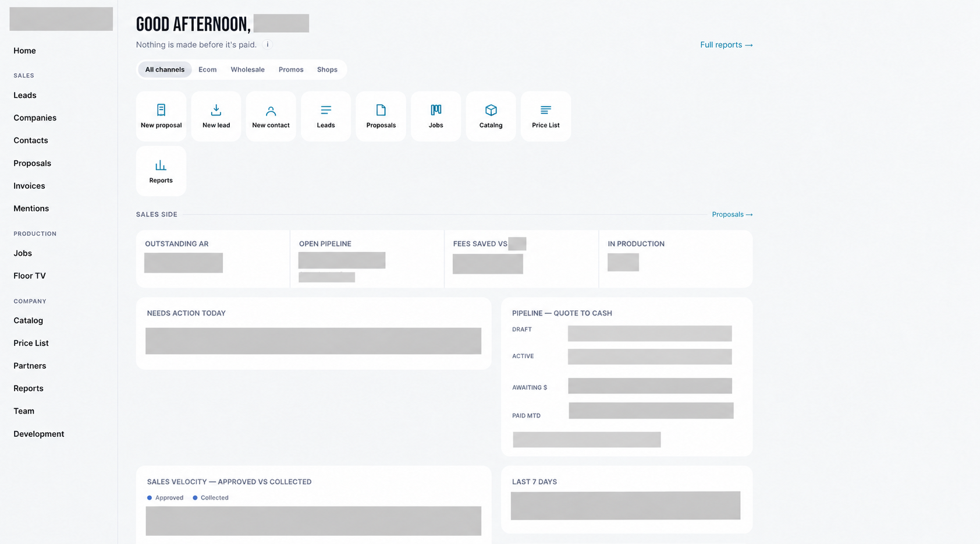Image resolution: width=980 pixels, height=544 pixels.
Task: Switch to the Wholesale channel tab
Action: point(247,69)
